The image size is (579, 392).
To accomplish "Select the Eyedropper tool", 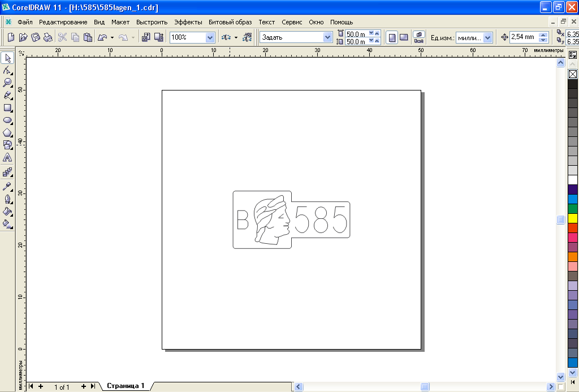I will point(7,187).
